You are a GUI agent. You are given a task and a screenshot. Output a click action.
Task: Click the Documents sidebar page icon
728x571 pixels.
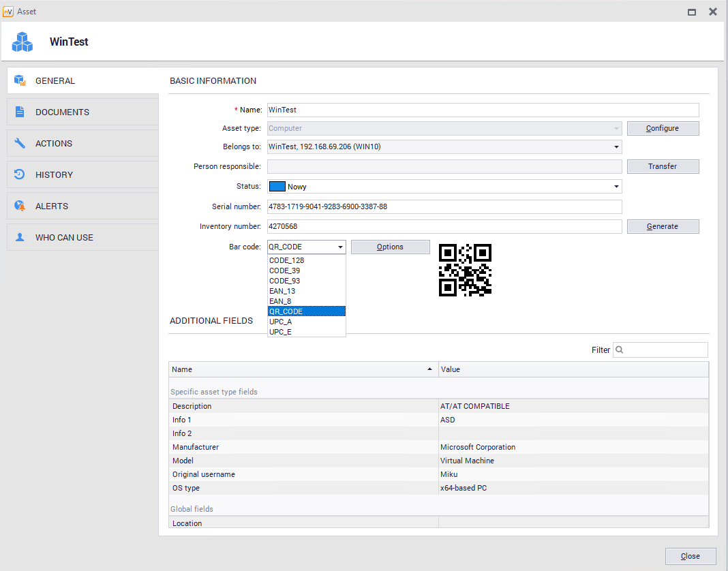(20, 112)
